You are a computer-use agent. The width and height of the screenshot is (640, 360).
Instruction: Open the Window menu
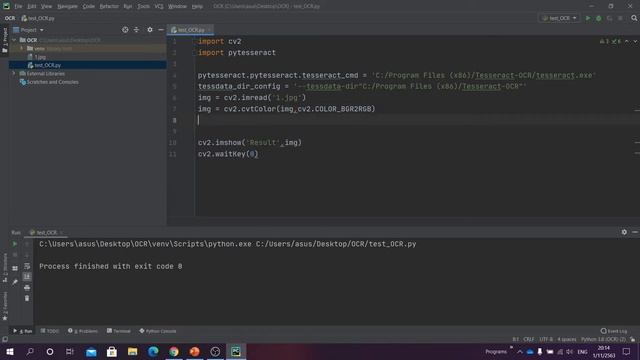tap(178, 6)
